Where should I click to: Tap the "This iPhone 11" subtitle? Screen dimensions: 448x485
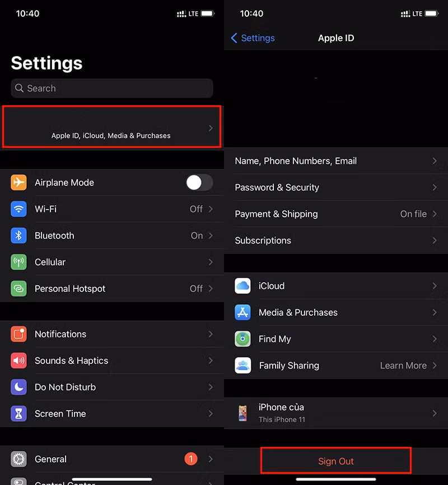coord(282,419)
